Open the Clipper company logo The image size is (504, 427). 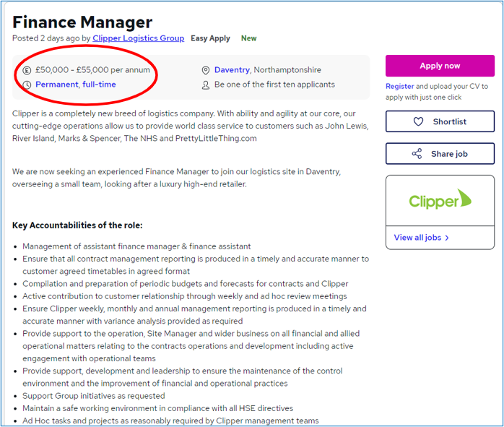click(440, 200)
